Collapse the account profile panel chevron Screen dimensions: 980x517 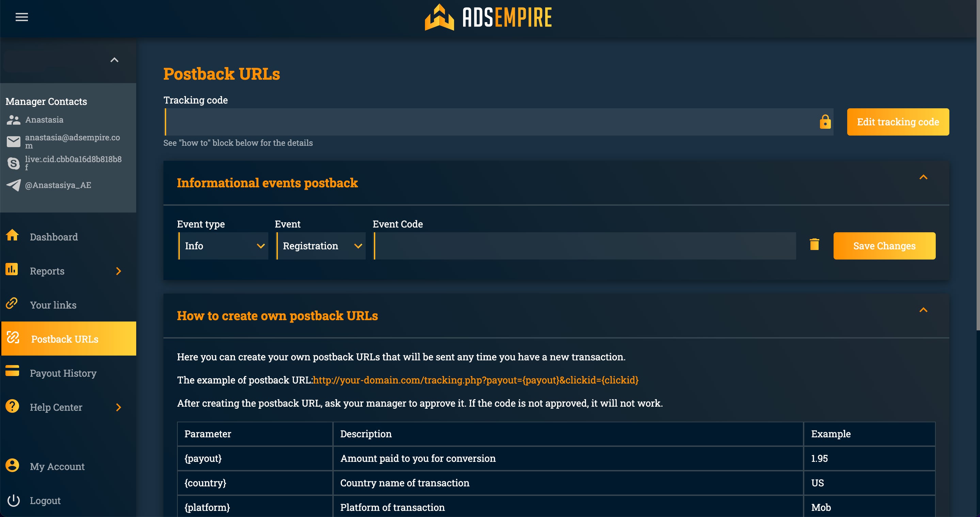(114, 60)
